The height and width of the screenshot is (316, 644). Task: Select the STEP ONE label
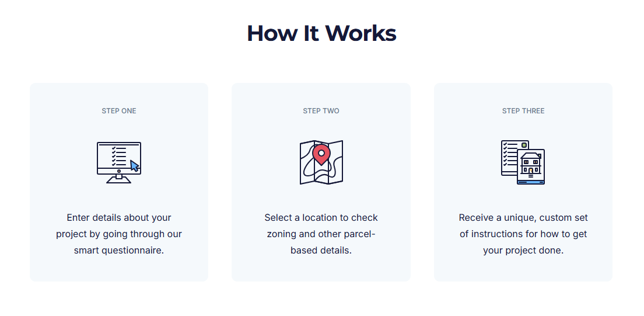click(x=119, y=111)
